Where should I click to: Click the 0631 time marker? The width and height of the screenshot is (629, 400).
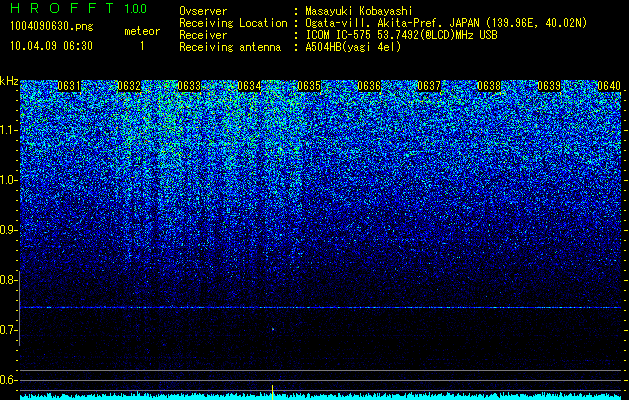point(69,86)
